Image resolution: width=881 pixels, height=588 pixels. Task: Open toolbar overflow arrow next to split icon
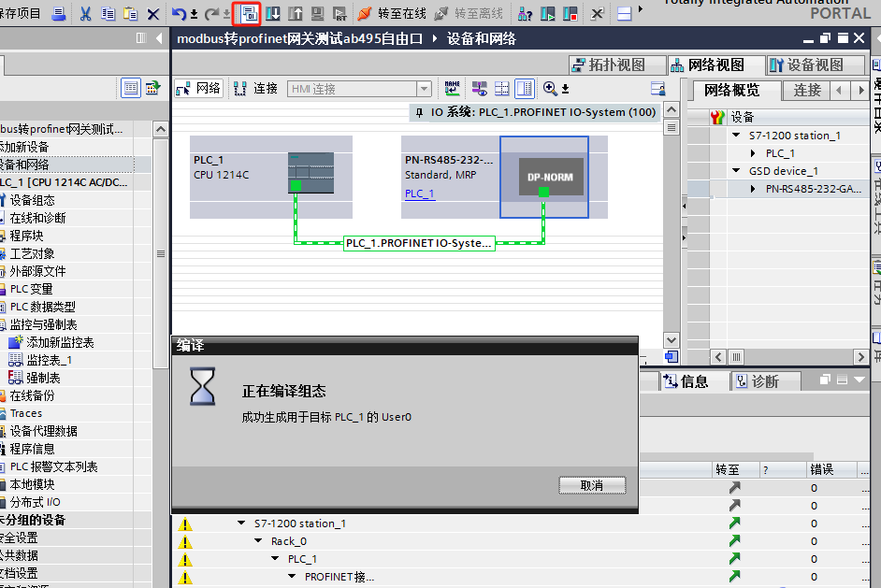point(641,9)
